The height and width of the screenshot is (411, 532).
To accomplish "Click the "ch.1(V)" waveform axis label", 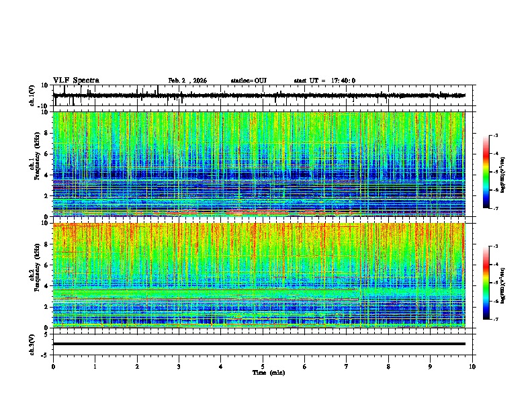I will [x=32, y=95].
